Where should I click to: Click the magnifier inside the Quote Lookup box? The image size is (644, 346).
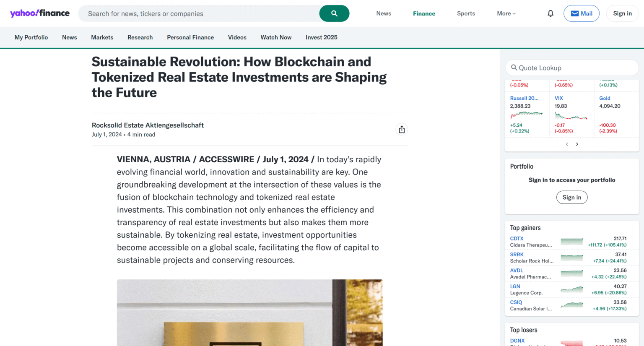pyautogui.click(x=514, y=68)
